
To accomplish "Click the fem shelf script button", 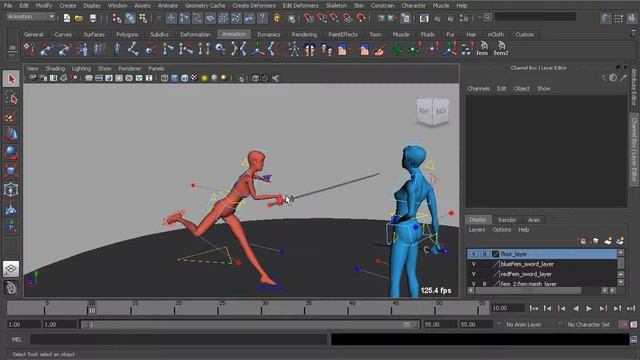I will (482, 49).
